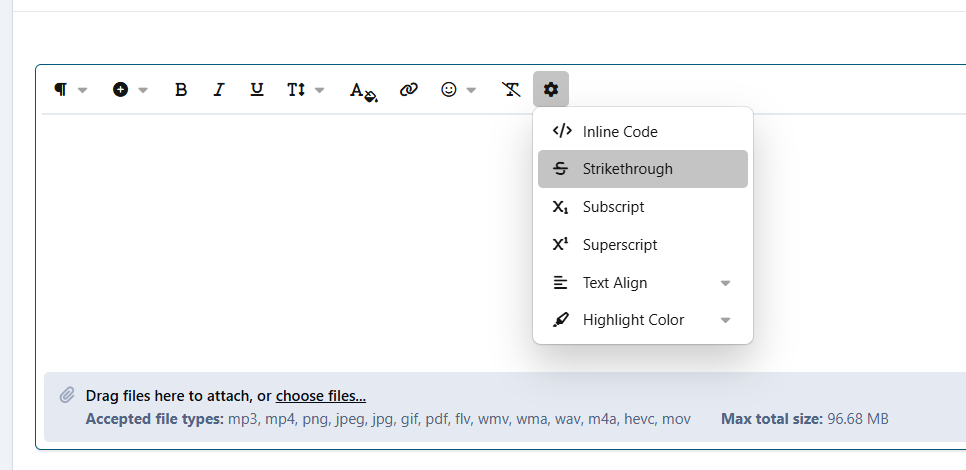Click the text color paint bucket icon

(x=363, y=91)
